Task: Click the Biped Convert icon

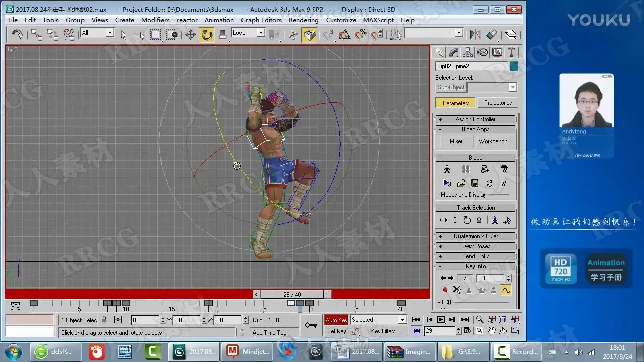Action: 489,183
